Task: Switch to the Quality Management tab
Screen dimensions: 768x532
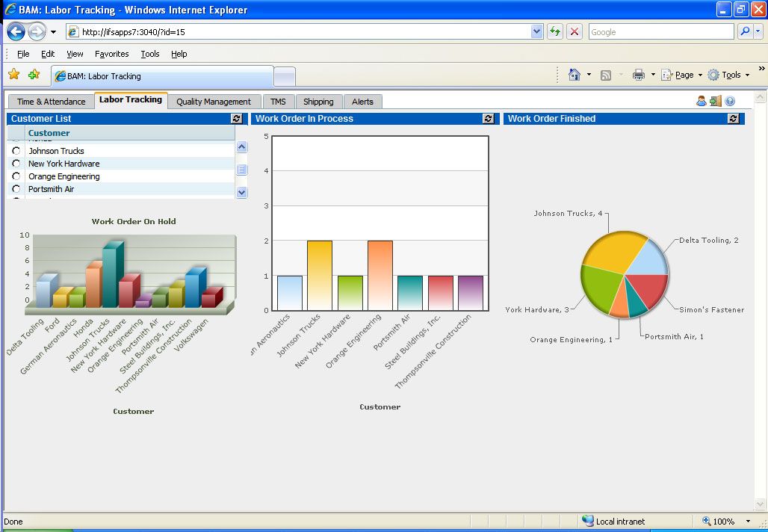Action: 214,102
